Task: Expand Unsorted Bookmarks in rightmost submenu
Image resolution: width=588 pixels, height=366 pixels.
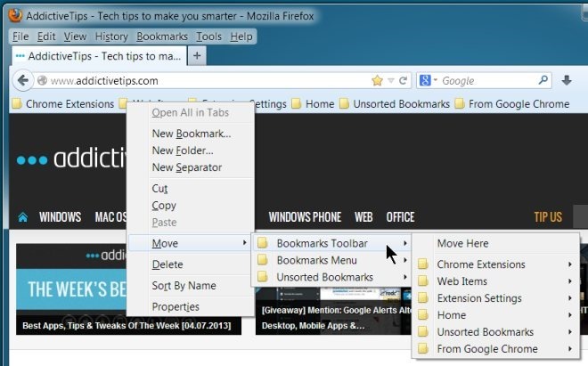Action: pos(495,332)
